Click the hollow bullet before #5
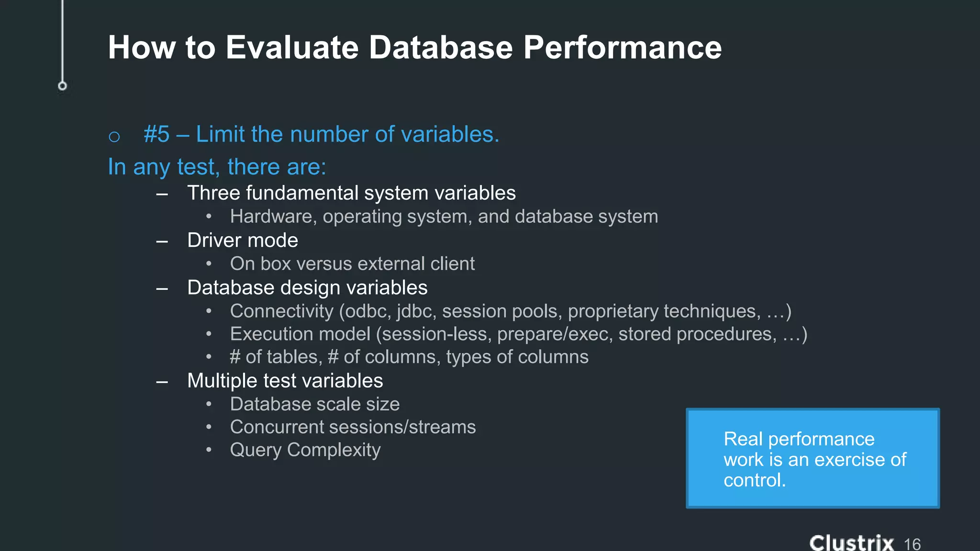The width and height of the screenshot is (980, 551). pyautogui.click(x=114, y=137)
